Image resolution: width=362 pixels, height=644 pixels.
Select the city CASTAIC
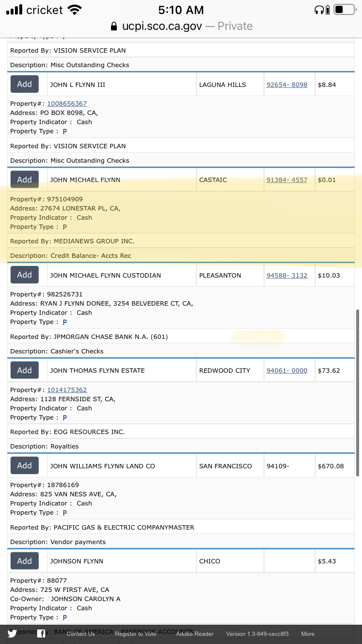point(213,180)
